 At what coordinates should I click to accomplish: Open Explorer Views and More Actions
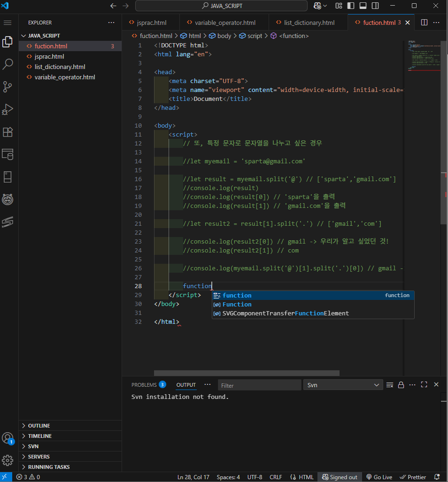(x=111, y=23)
